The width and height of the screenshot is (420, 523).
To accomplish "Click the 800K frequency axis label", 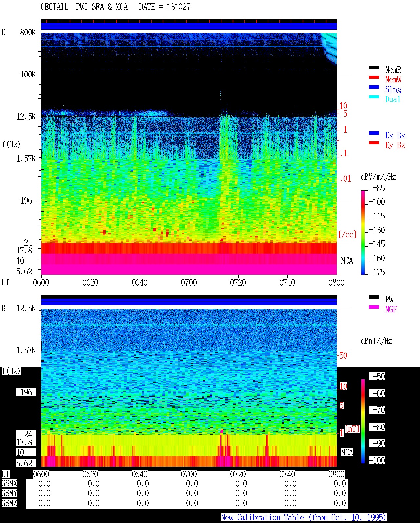I will click(x=28, y=33).
